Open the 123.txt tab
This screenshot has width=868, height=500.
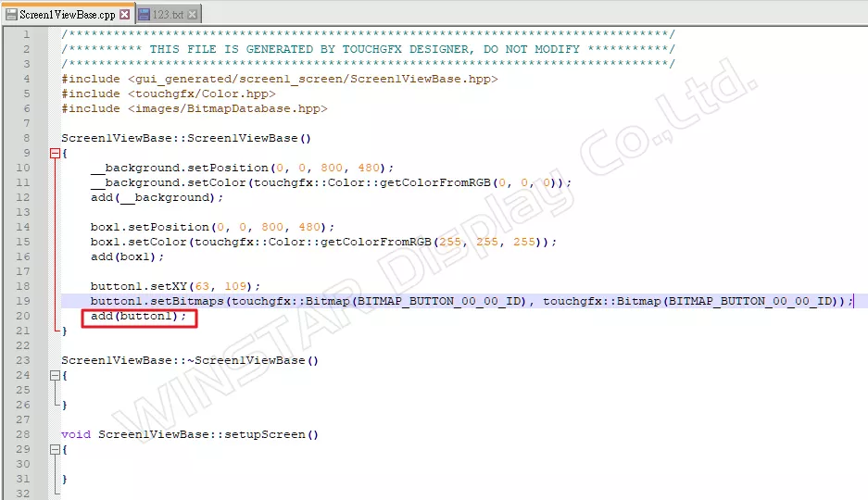[168, 15]
